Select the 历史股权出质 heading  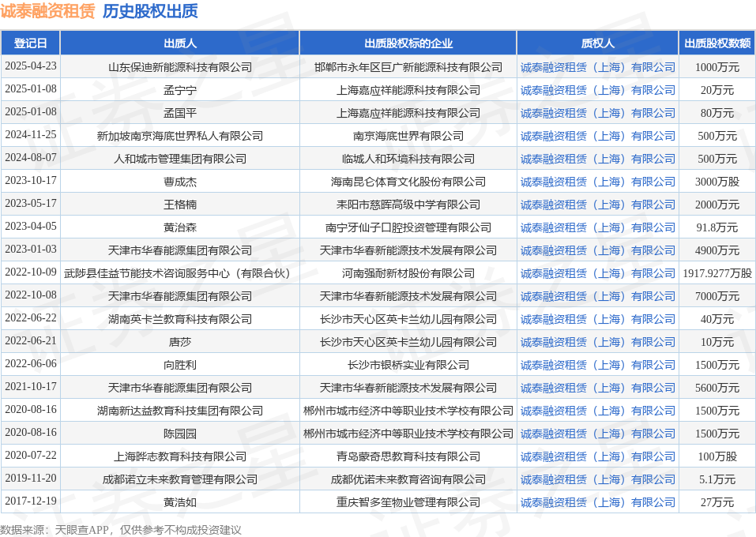pos(150,10)
